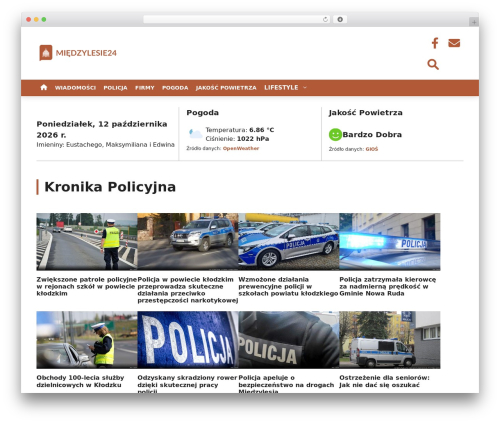This screenshot has height=423, width=500.
Task: Click the Kronika Policyjna heading
Action: coord(110,187)
